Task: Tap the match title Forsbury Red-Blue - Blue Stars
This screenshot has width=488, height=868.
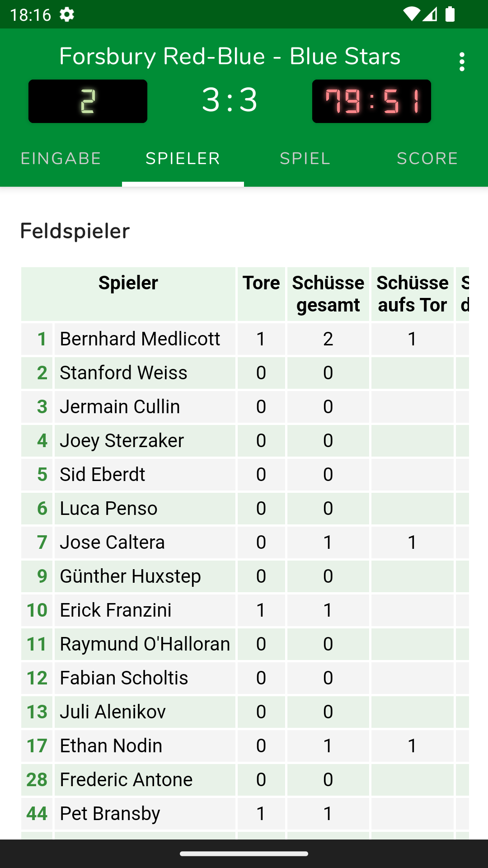Action: [x=230, y=57]
